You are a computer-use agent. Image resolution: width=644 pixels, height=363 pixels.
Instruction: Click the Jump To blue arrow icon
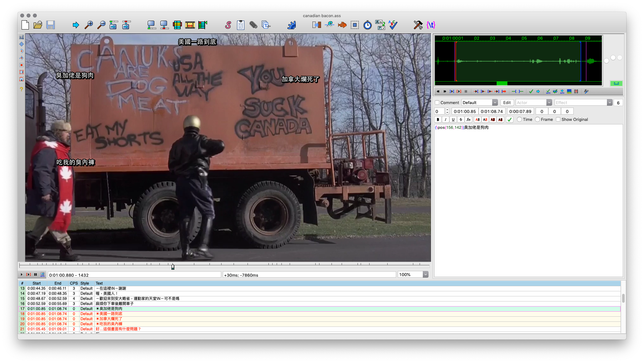coord(76,25)
